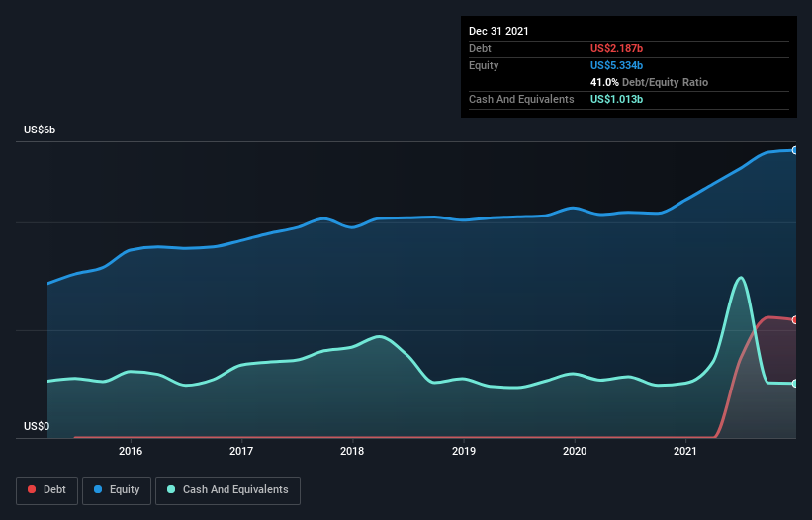
Task: Click the US$6b axis label
Action: pyautogui.click(x=40, y=130)
